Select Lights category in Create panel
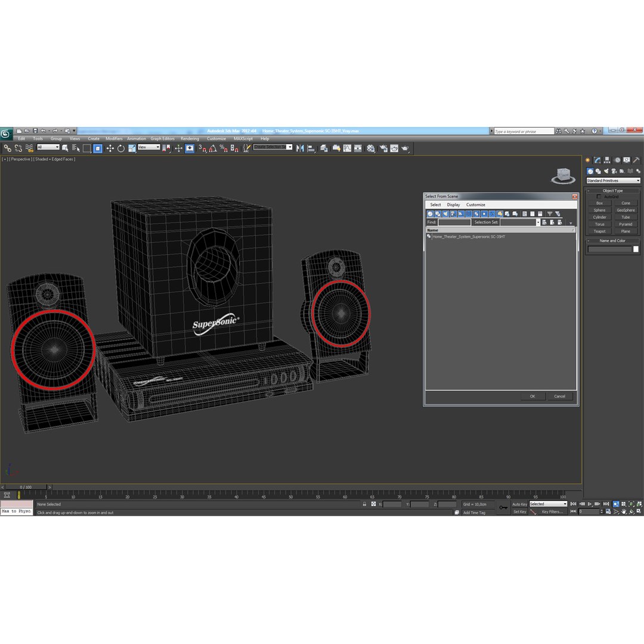The height and width of the screenshot is (644, 644). point(606,171)
